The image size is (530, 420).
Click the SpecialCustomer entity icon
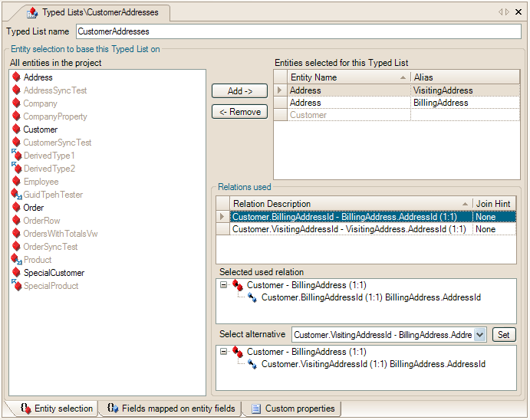pyautogui.click(x=16, y=273)
